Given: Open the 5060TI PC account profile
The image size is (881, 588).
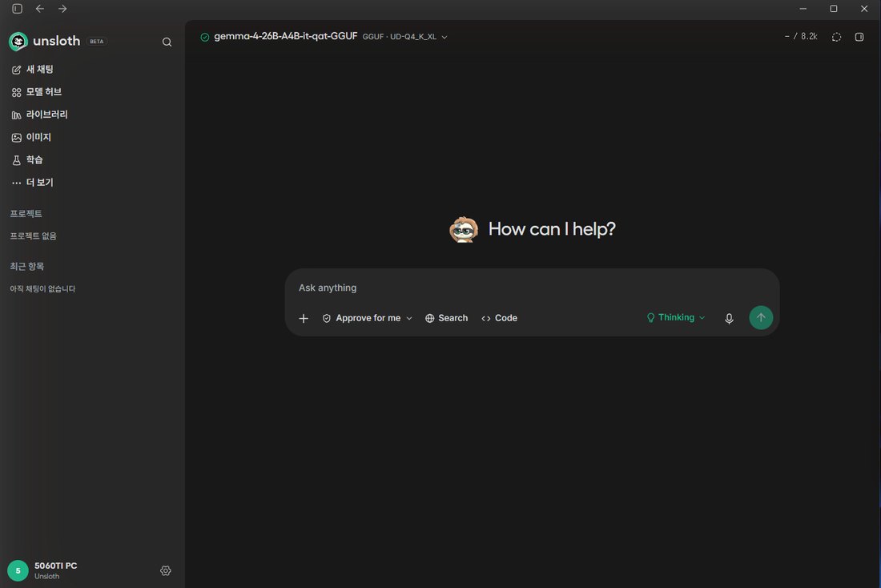Looking at the screenshot, I should point(42,570).
